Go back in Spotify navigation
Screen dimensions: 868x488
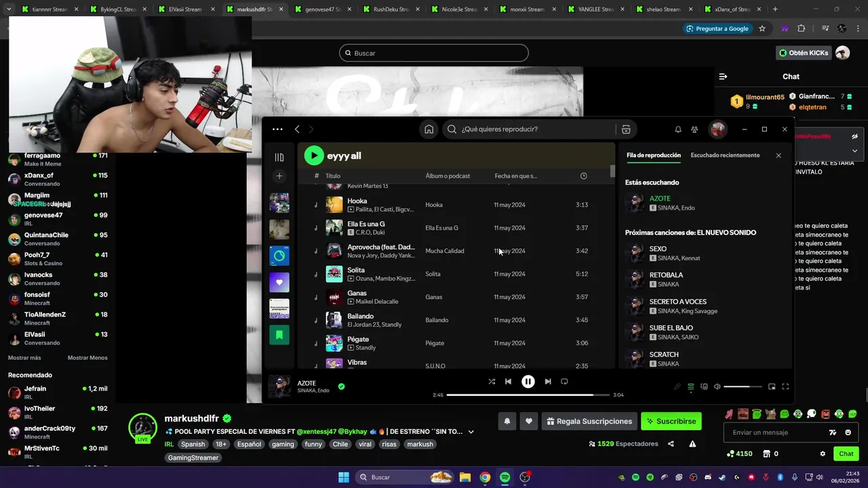[297, 129]
